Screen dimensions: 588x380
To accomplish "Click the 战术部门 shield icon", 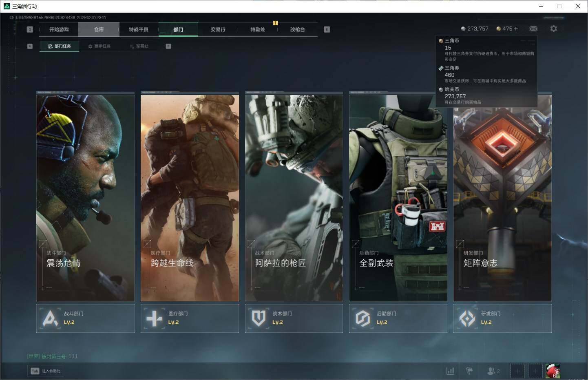I will (259, 318).
